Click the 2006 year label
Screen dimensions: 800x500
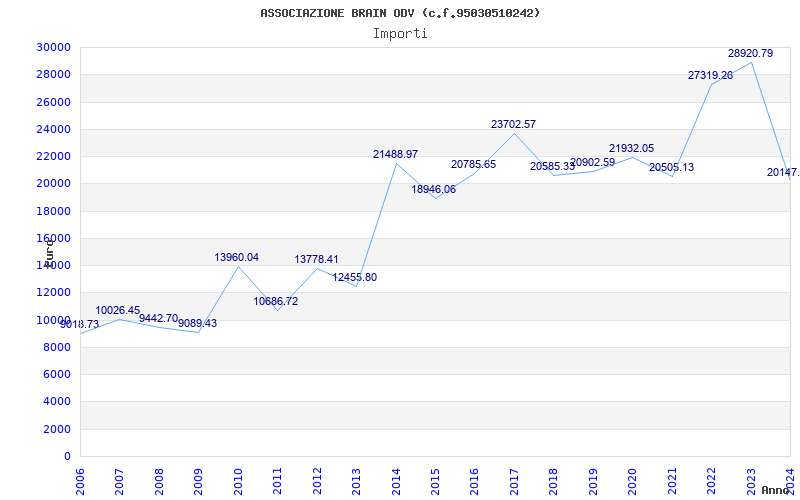click(80, 480)
